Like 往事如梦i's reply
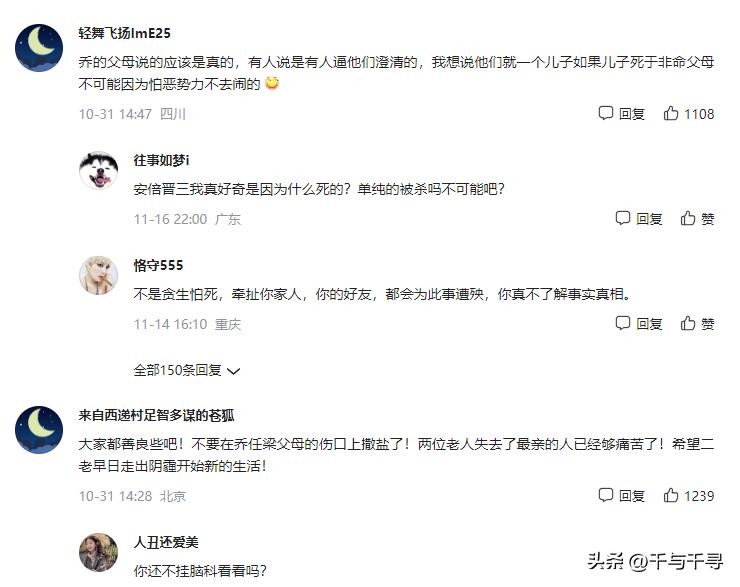This screenshot has height=587, width=740. tap(697, 218)
